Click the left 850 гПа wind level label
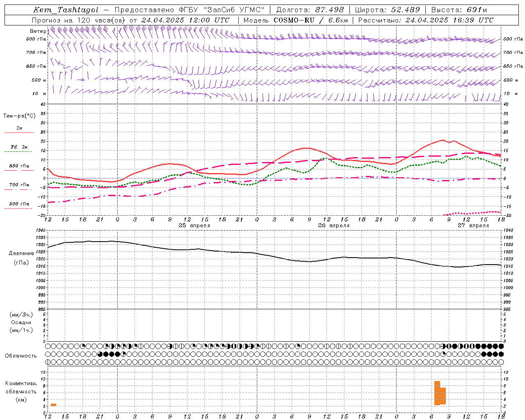Image resolution: width=525 pixels, height=420 pixels. click(x=36, y=66)
